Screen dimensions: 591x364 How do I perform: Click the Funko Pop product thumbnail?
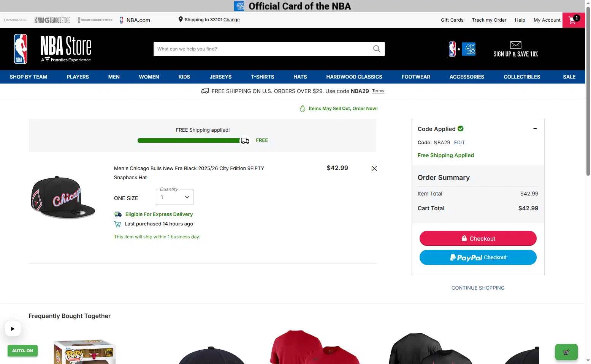[x=85, y=351]
